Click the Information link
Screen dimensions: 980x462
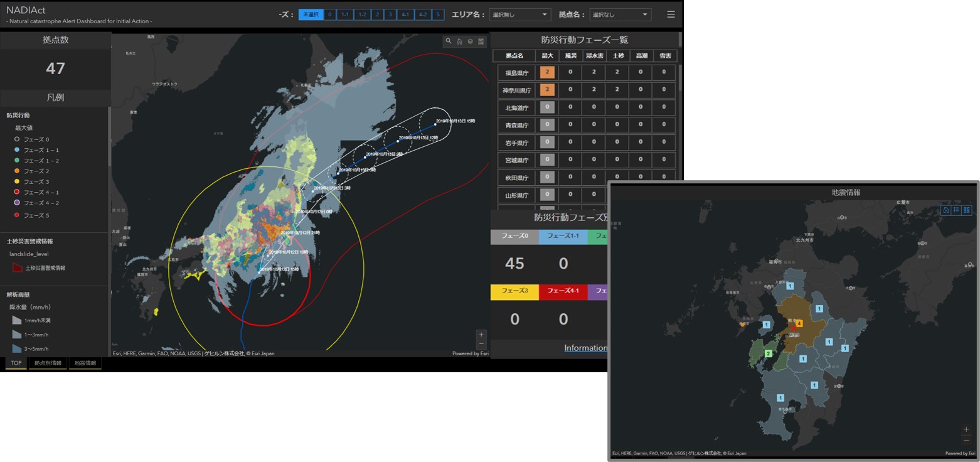pos(585,348)
